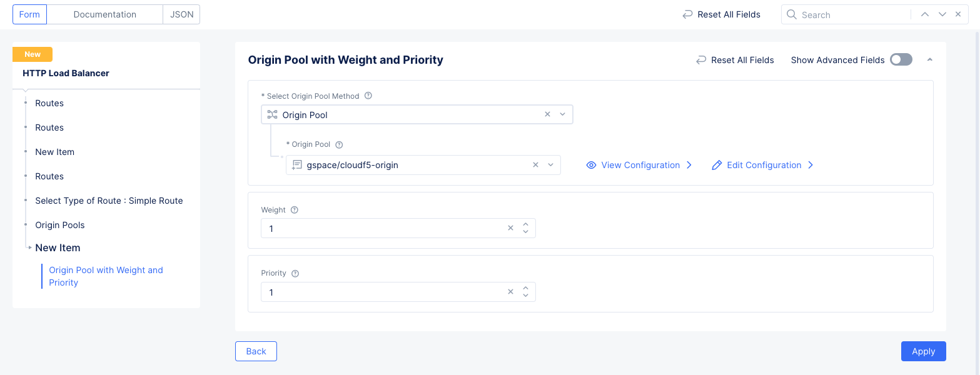
Task: Open the Select Origin Pool Method dropdown
Action: (562, 114)
